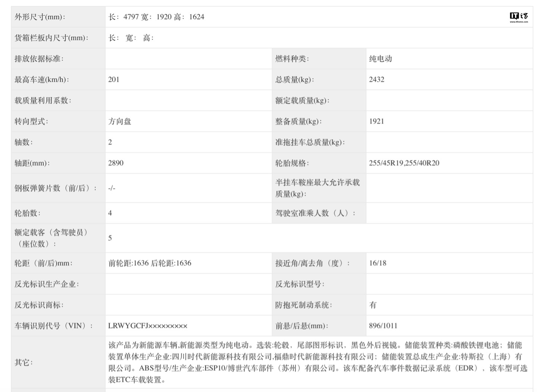Select the label 燃料种类:

292,59
